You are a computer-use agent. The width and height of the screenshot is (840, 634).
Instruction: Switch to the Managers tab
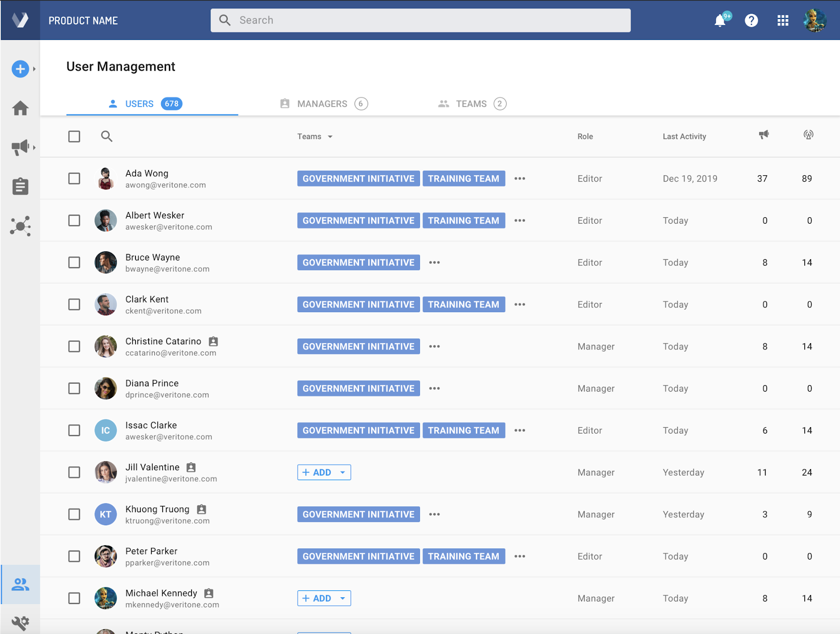tap(323, 104)
